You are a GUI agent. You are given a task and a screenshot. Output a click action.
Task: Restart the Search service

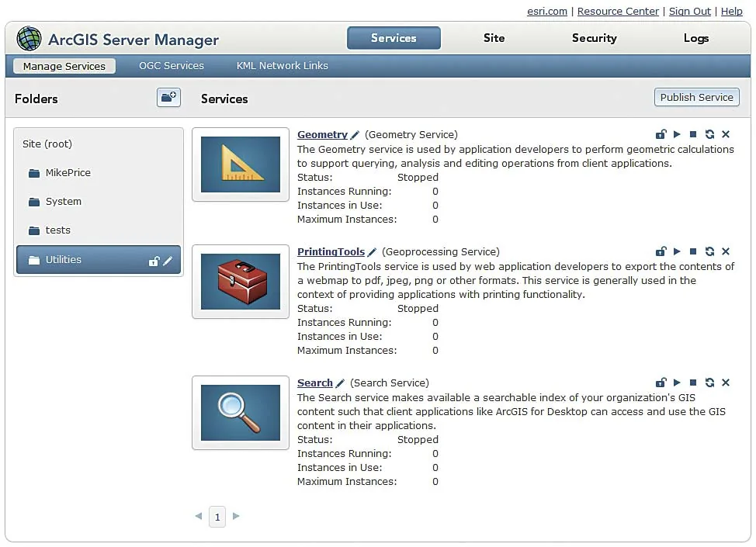709,383
